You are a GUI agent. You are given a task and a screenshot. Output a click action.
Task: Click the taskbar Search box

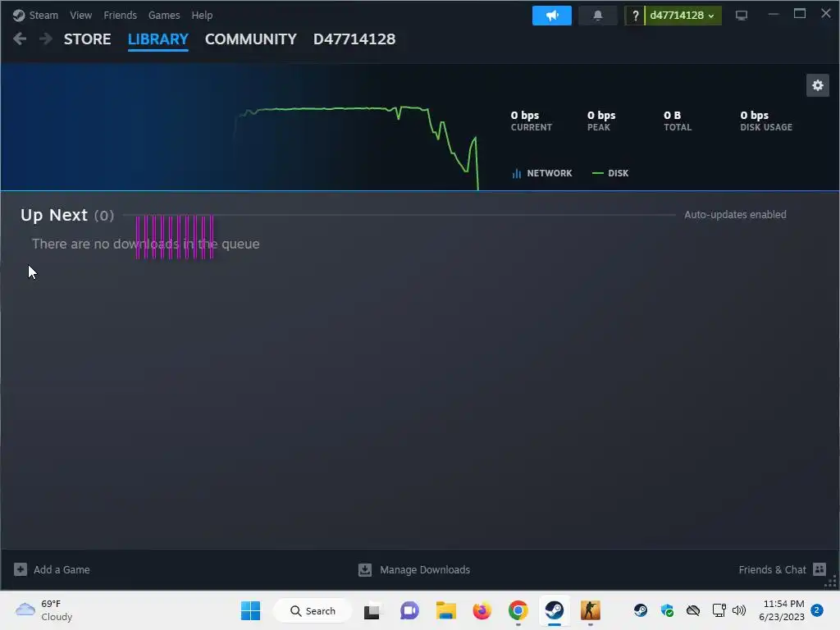(x=313, y=610)
